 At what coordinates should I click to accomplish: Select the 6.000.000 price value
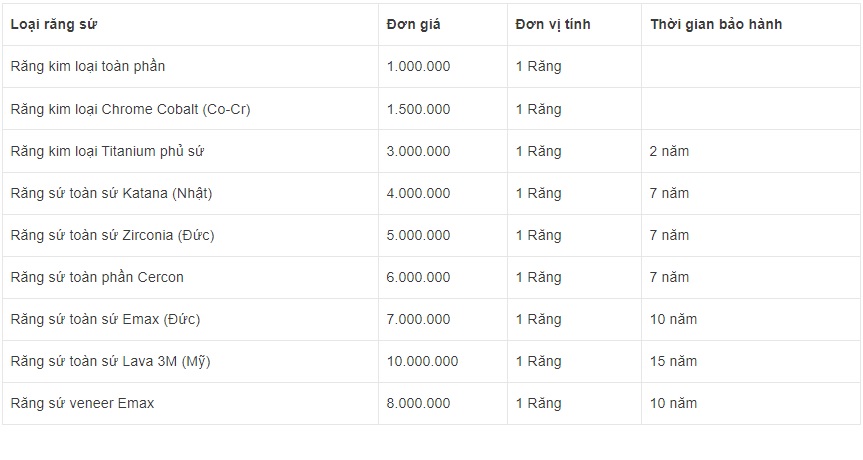tap(418, 277)
